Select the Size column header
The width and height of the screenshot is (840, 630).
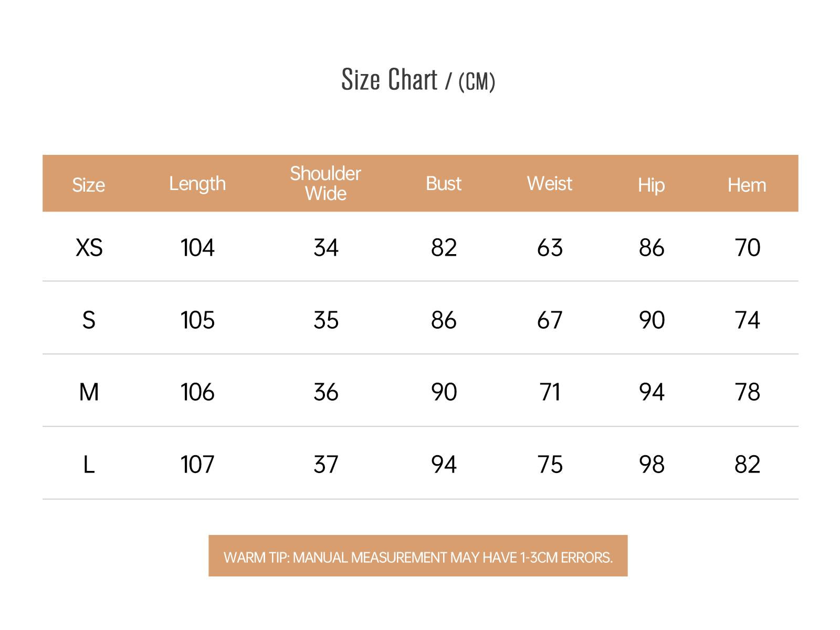(x=89, y=185)
